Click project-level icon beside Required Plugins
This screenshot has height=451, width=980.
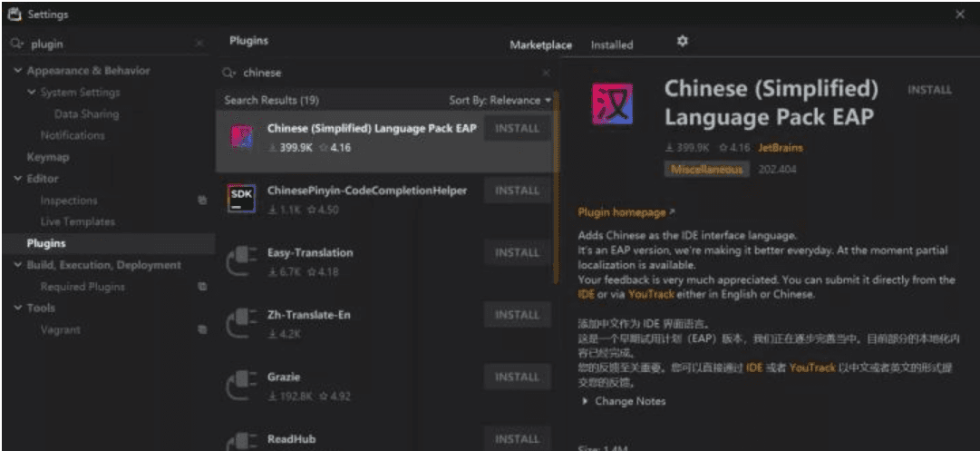(x=202, y=287)
